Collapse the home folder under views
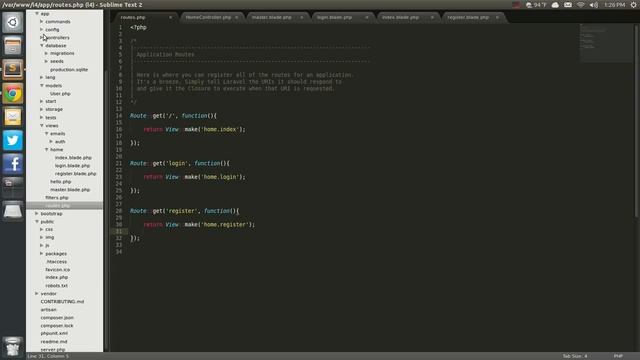 (x=47, y=149)
